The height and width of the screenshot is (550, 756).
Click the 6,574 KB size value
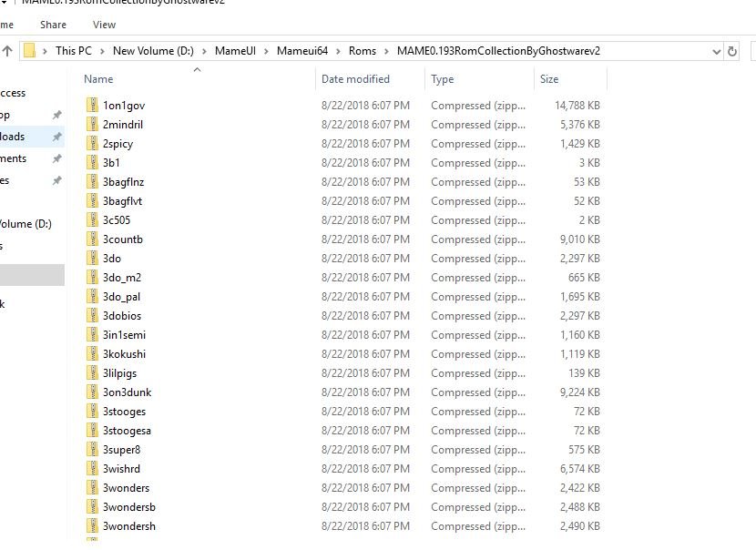pyautogui.click(x=580, y=469)
